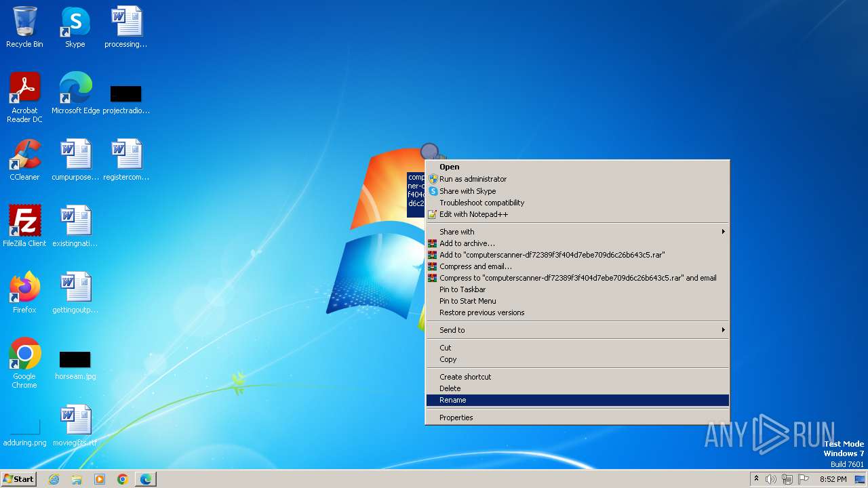Viewport: 868px width, 488px height.
Task: Choose Pin to Taskbar
Action: point(577,289)
